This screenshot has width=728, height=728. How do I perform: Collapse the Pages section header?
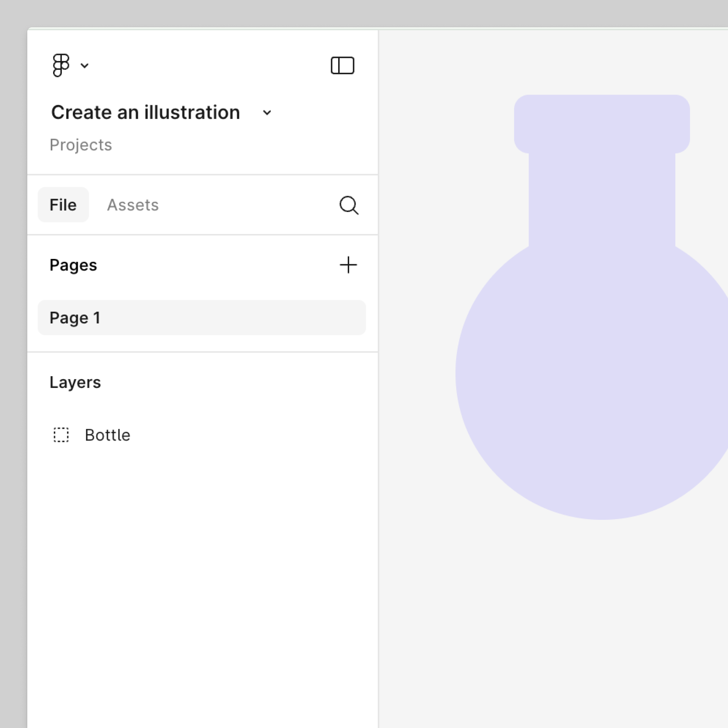coord(73,265)
